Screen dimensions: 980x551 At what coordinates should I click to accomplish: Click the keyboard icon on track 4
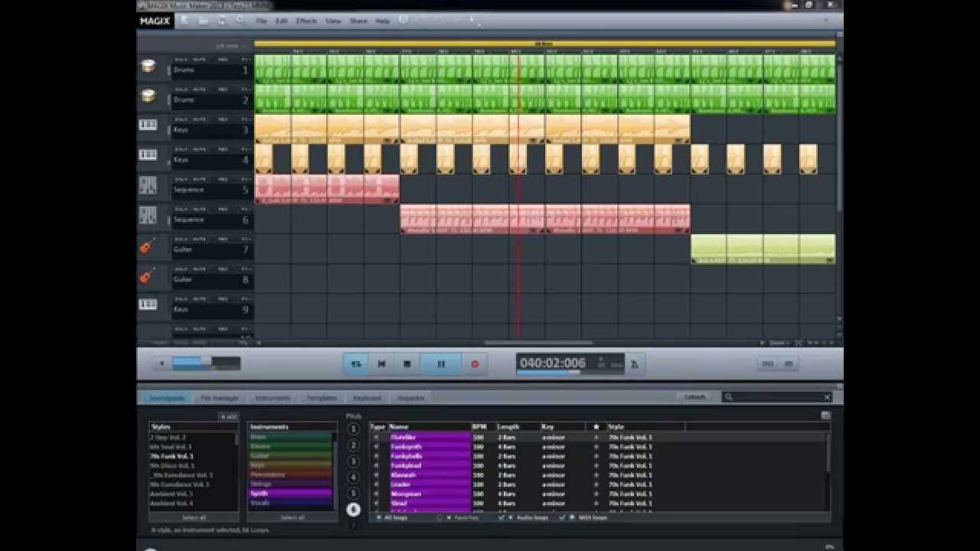[148, 155]
